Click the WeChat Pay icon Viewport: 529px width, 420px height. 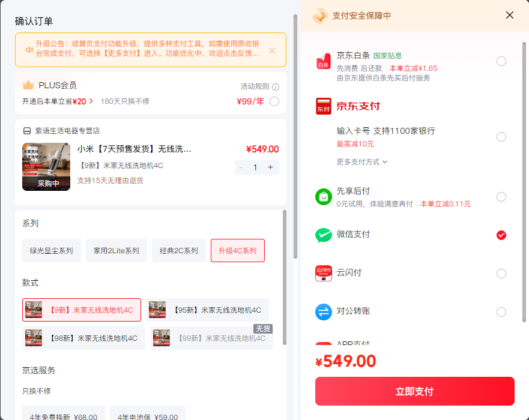[x=323, y=235]
